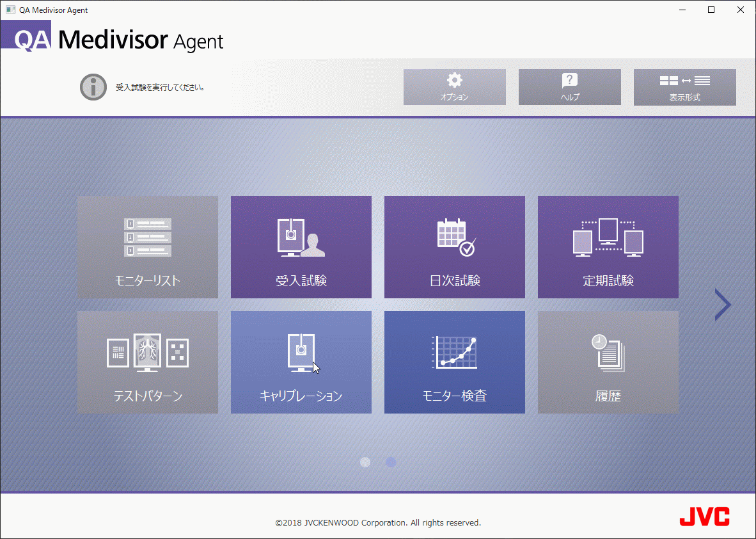Select the first page indicator dot
Viewport: 756px width, 539px height.
365,462
